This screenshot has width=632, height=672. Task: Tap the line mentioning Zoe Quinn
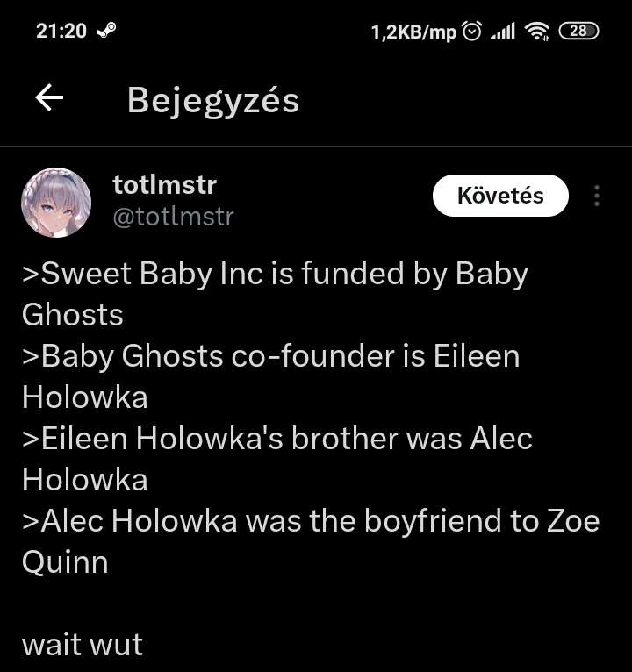pyautogui.click(x=311, y=541)
